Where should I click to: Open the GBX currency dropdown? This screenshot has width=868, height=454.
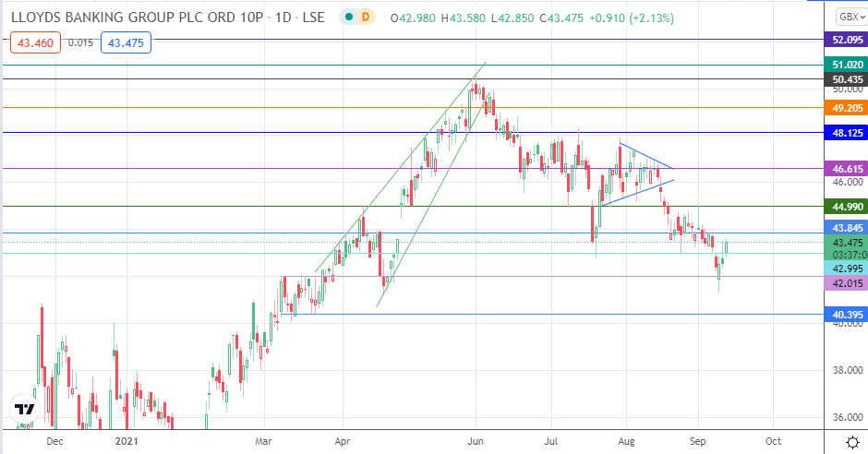850,18
